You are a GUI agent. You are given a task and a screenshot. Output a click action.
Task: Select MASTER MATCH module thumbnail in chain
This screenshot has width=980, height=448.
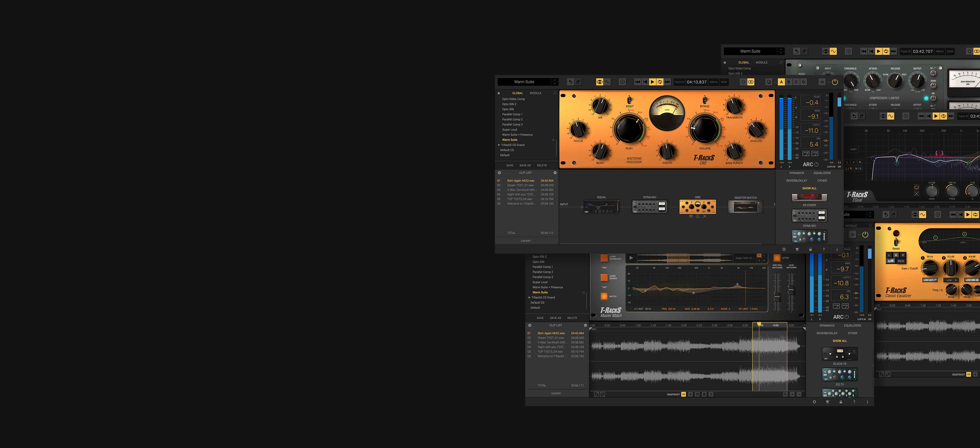745,207
